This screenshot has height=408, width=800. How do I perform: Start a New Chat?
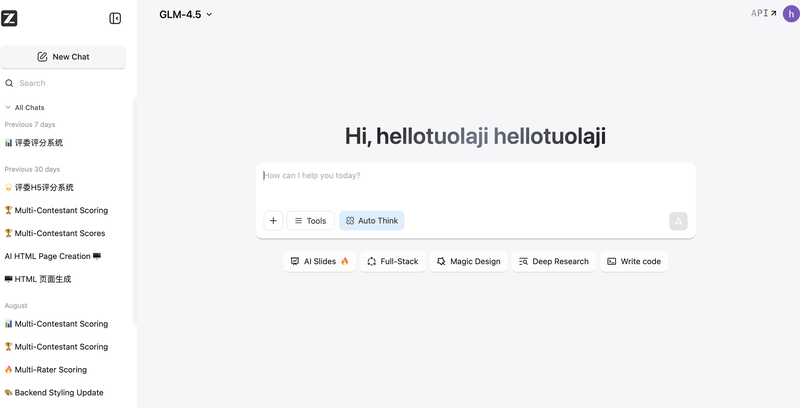pyautogui.click(x=63, y=57)
